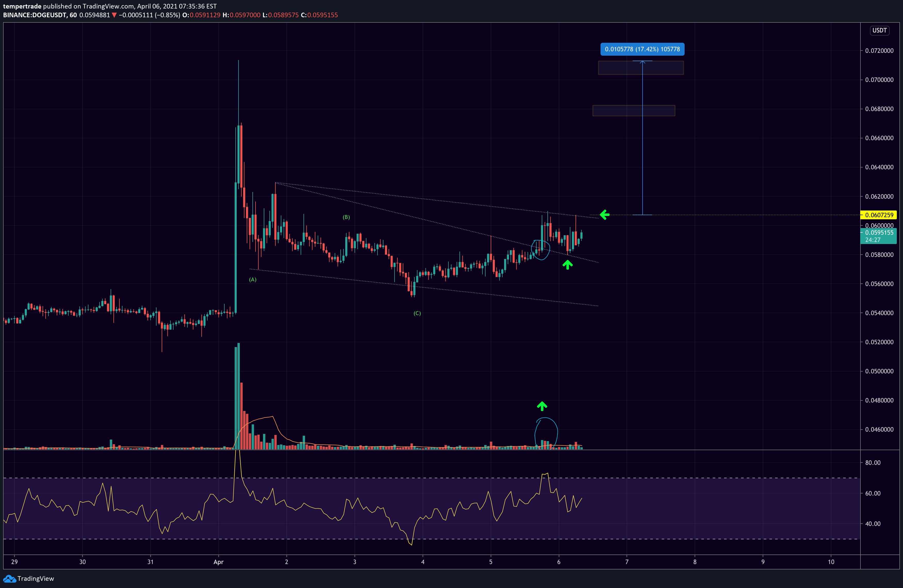Open the USDT currency selector

[x=880, y=31]
